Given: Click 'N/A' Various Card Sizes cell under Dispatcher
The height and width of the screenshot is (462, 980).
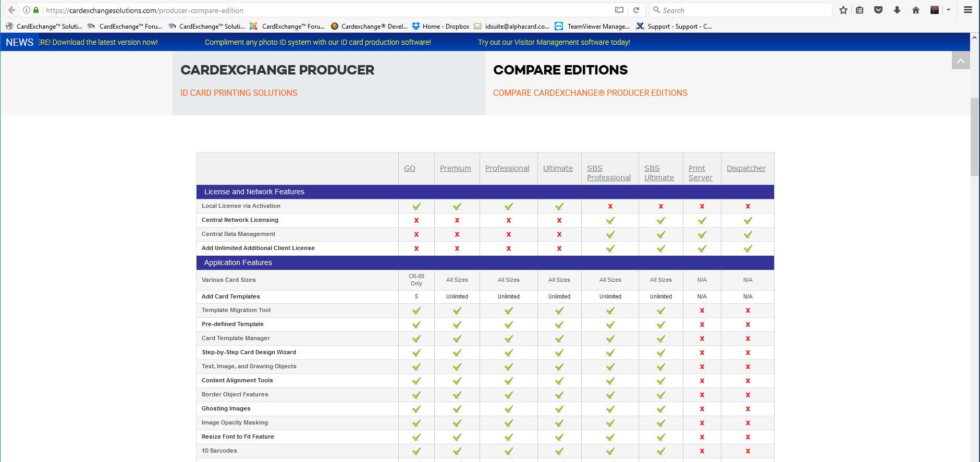Looking at the screenshot, I should pos(748,280).
